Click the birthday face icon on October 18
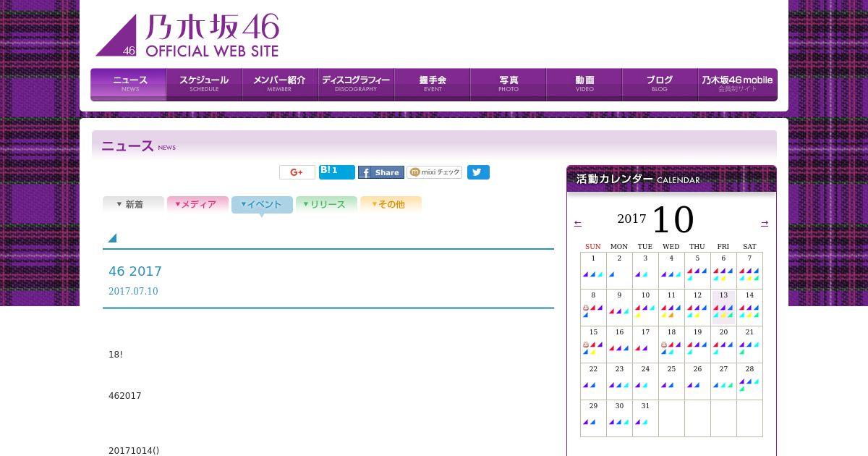This screenshot has height=456, width=868. pos(664,345)
